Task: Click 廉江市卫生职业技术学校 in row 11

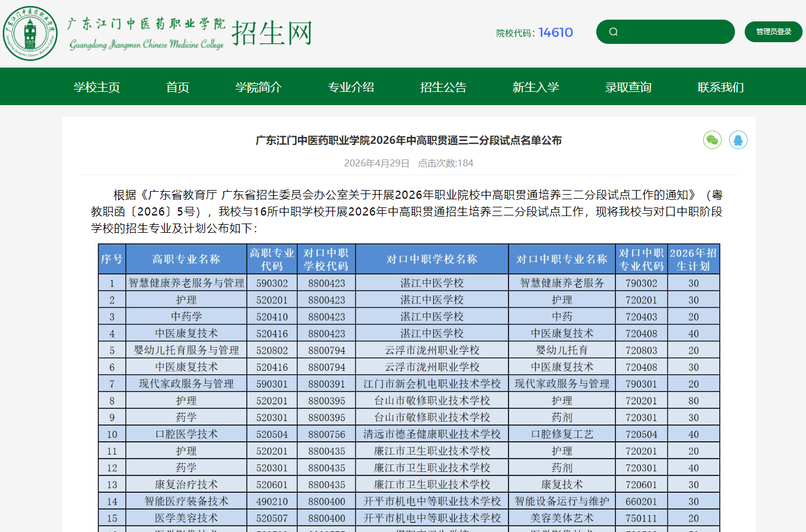Action: [432, 451]
